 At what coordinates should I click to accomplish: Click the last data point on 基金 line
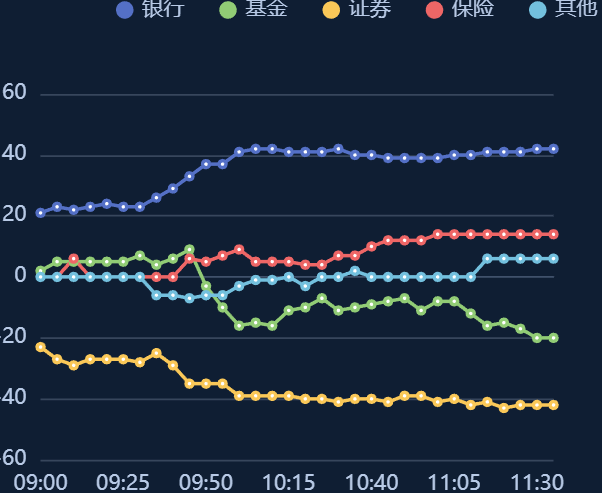click(x=553, y=338)
